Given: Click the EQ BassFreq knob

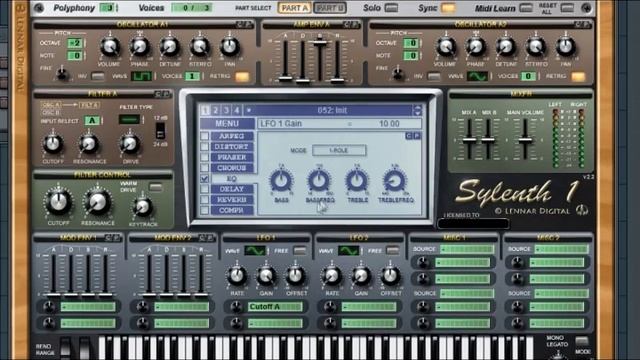Looking at the screenshot, I should tap(319, 180).
